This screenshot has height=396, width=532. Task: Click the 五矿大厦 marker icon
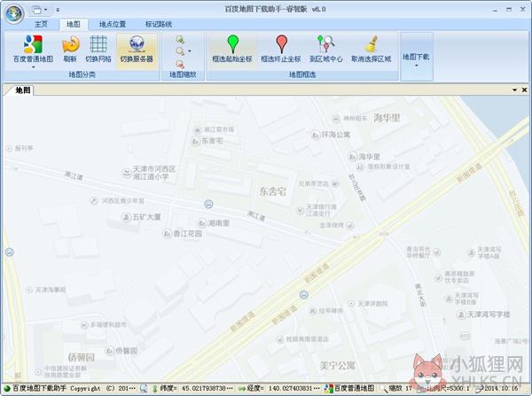pos(126,217)
